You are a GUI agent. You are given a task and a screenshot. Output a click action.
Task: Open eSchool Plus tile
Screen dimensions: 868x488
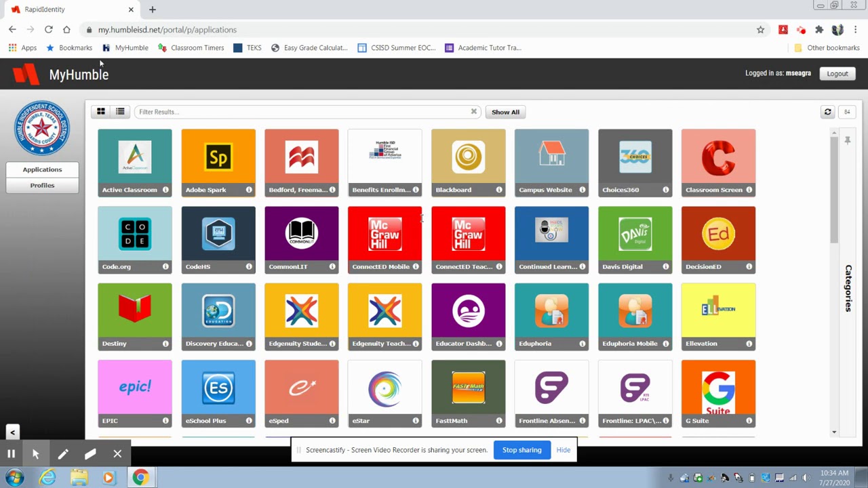(218, 393)
